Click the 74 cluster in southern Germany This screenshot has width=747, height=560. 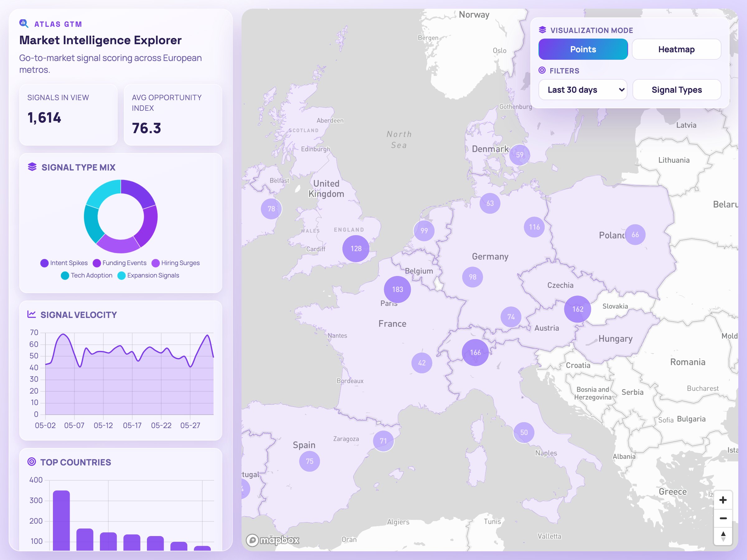click(511, 317)
